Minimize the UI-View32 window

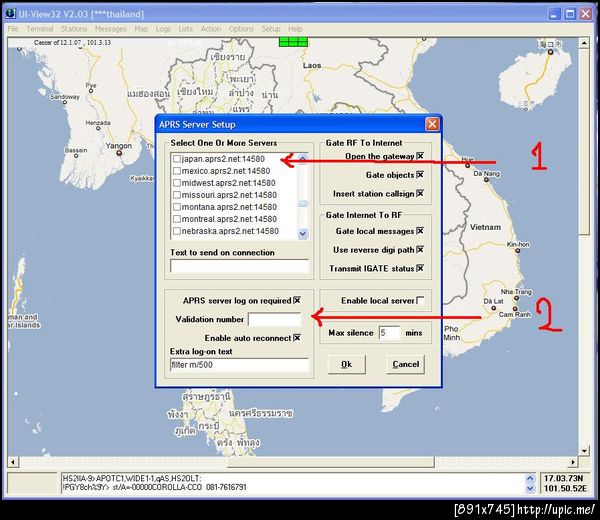(554, 14)
